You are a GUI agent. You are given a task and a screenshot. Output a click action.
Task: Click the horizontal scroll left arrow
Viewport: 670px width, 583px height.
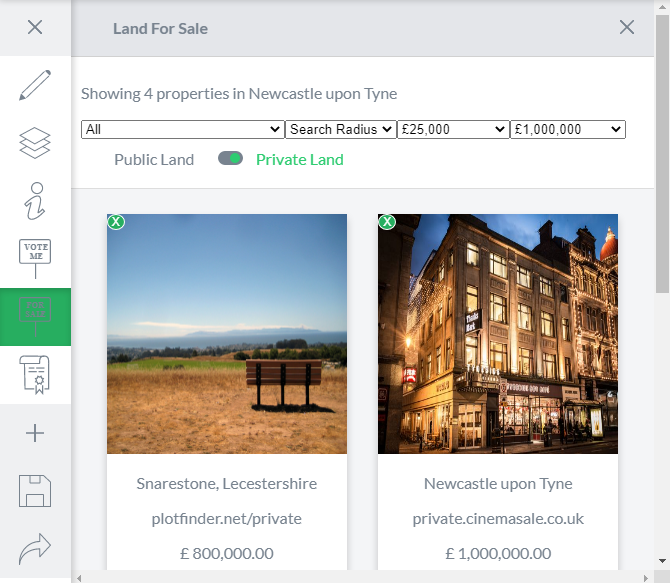coord(79,578)
